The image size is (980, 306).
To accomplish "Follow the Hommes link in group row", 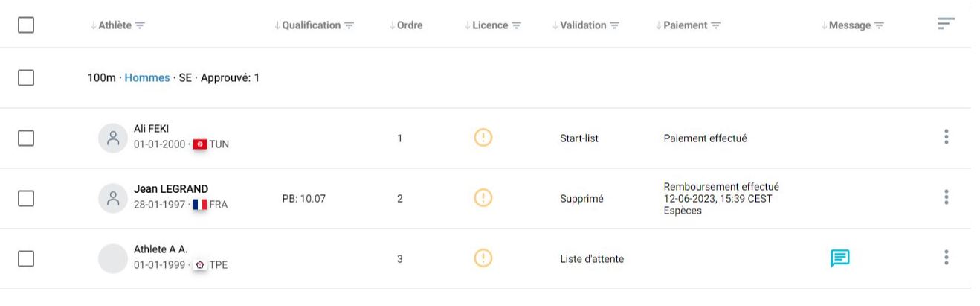I will (x=147, y=77).
